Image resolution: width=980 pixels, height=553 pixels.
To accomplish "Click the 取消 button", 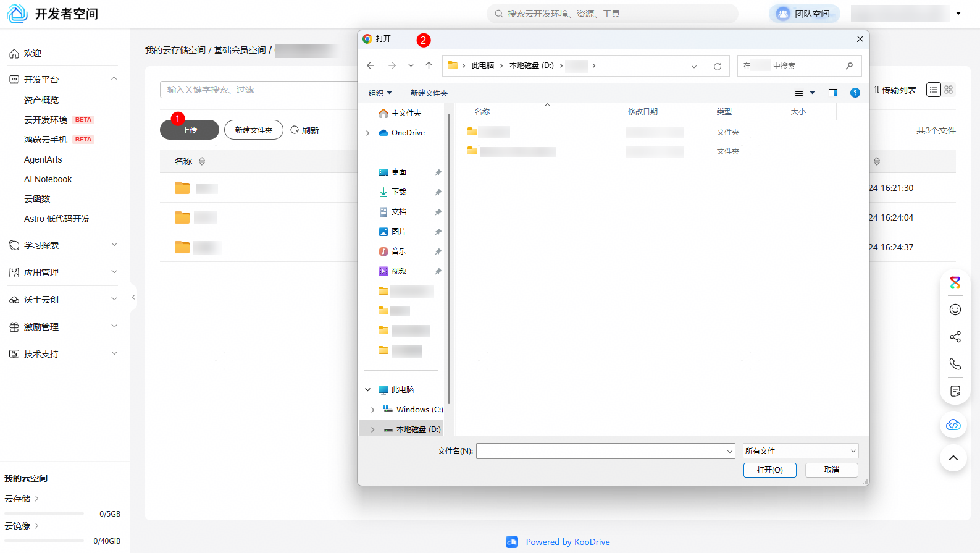I will (x=832, y=470).
